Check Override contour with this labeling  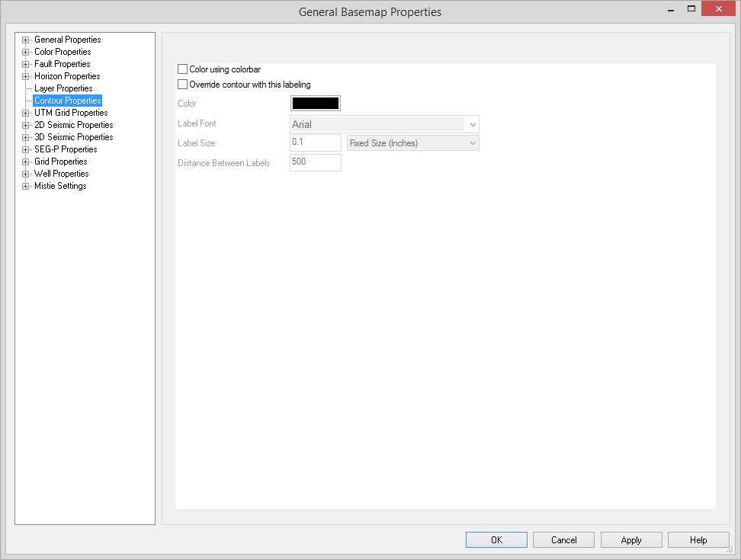point(182,85)
